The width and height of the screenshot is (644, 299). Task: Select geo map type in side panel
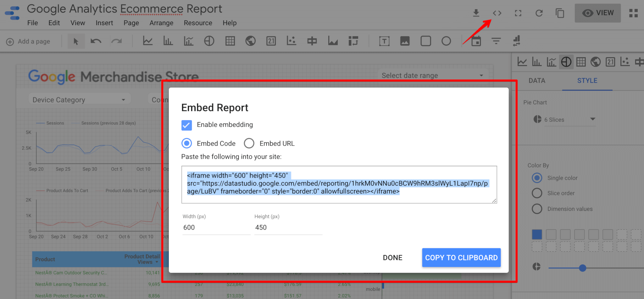click(596, 62)
